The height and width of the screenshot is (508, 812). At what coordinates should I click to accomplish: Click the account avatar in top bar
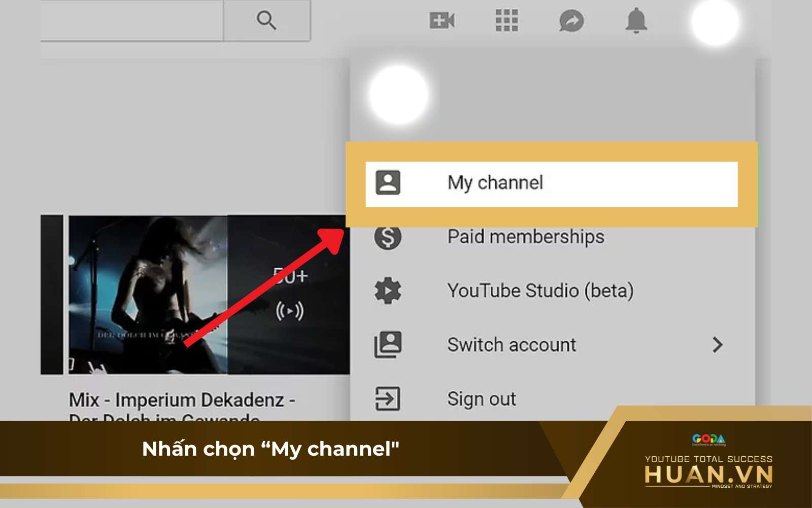(x=715, y=21)
